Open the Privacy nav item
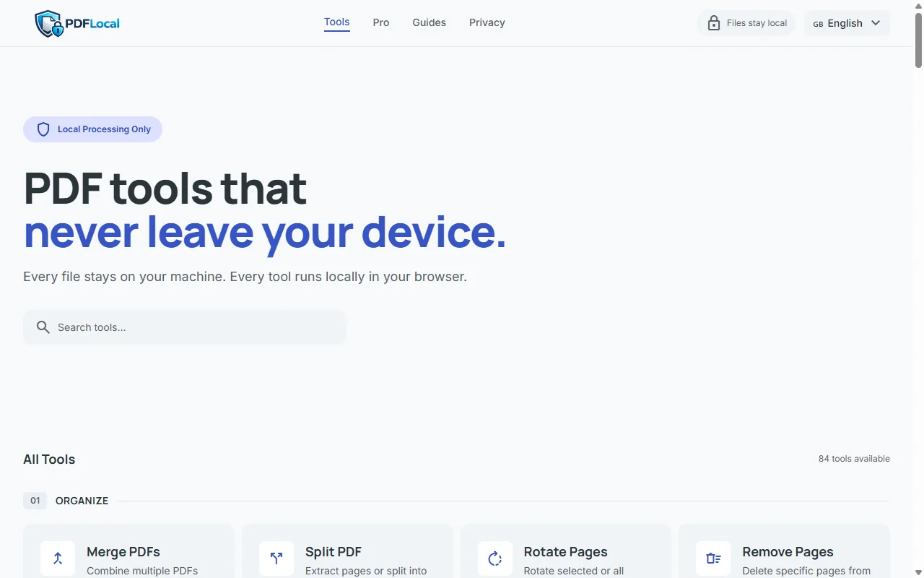 pyautogui.click(x=487, y=22)
